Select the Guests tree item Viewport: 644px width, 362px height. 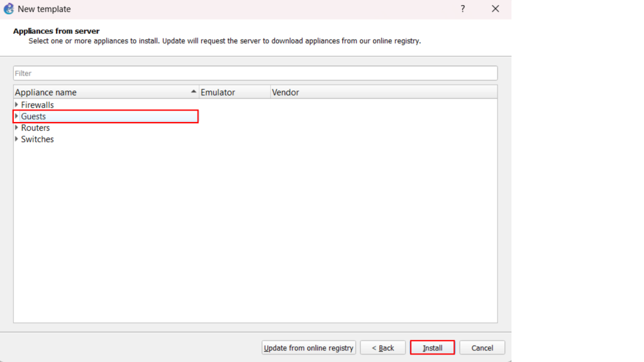[33, 116]
